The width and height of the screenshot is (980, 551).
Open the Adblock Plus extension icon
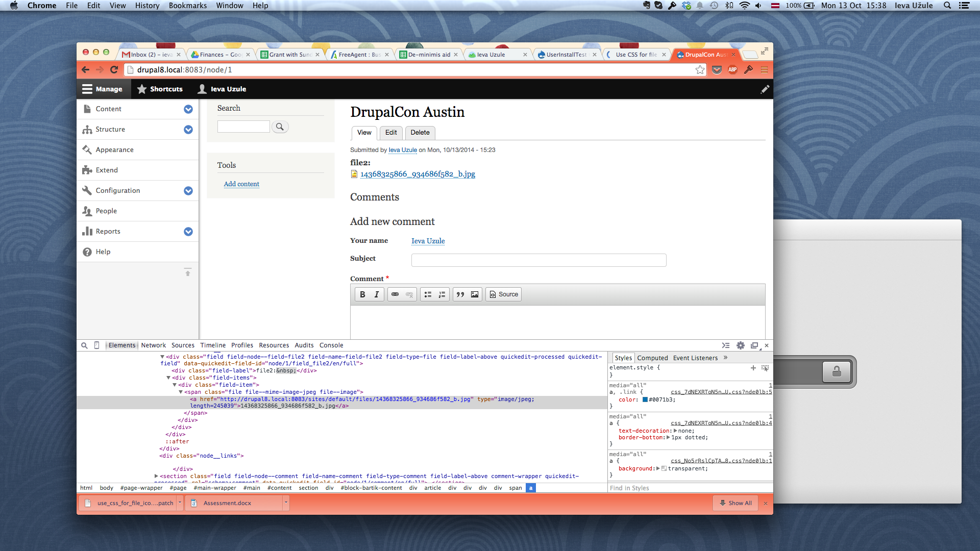pyautogui.click(x=732, y=70)
